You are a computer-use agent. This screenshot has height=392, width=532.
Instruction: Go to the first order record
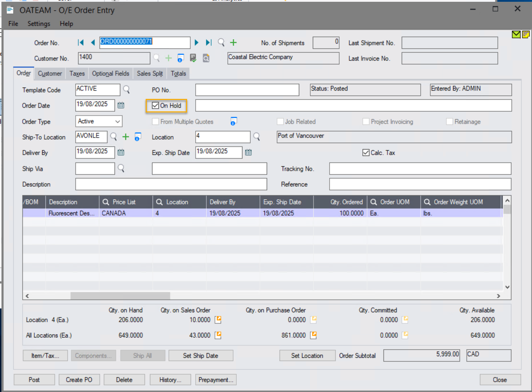tap(81, 43)
